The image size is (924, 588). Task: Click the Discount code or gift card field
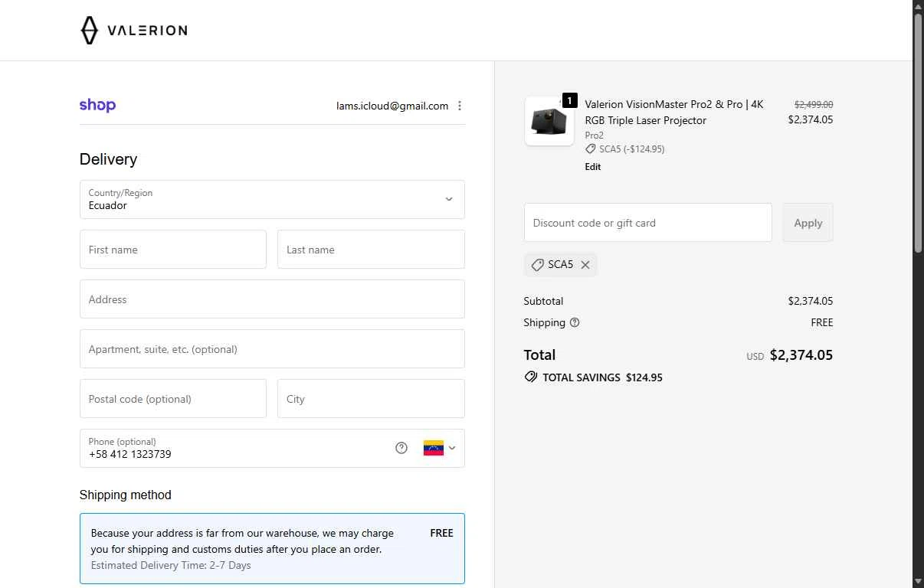click(648, 223)
